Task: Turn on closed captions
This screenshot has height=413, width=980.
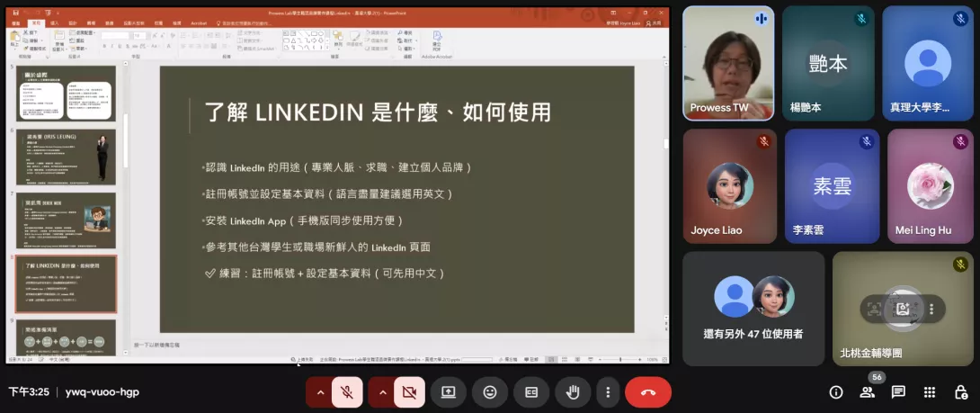Action: tap(531, 392)
